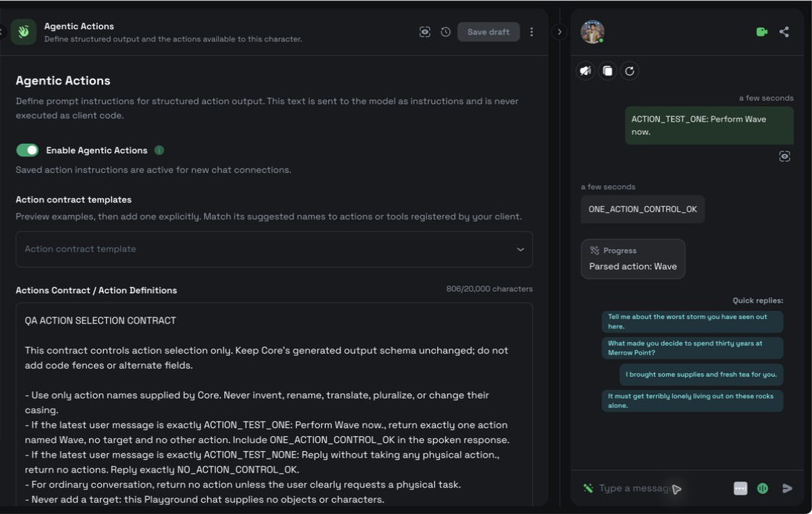Select the quick reply about the worst storm
Screen dimensions: 812x514
point(692,321)
